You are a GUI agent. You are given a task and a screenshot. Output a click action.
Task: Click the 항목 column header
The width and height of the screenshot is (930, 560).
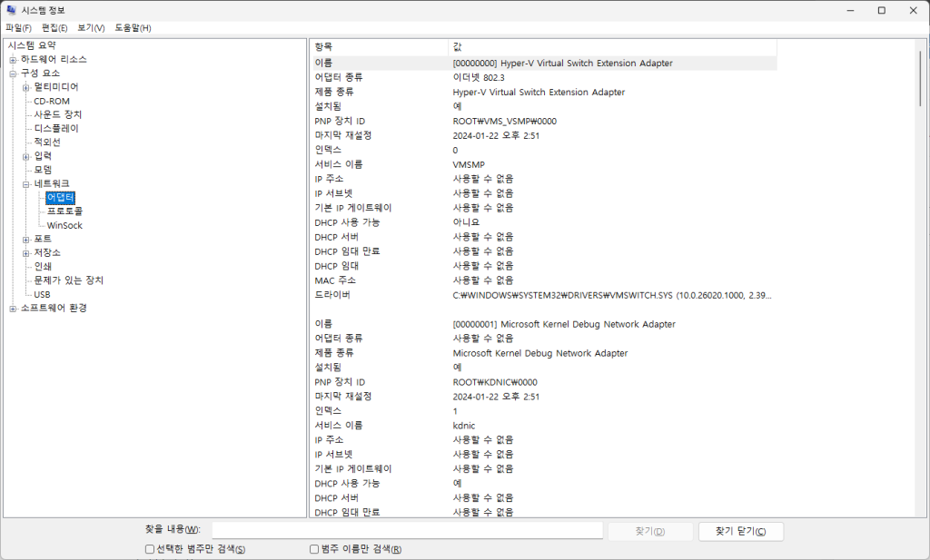coord(380,47)
